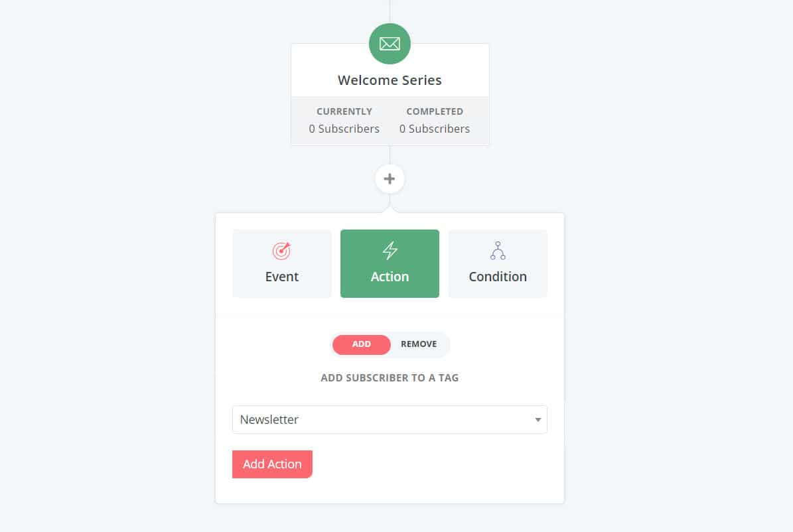Click the plus icon to add a step
The image size is (793, 532).
point(390,178)
